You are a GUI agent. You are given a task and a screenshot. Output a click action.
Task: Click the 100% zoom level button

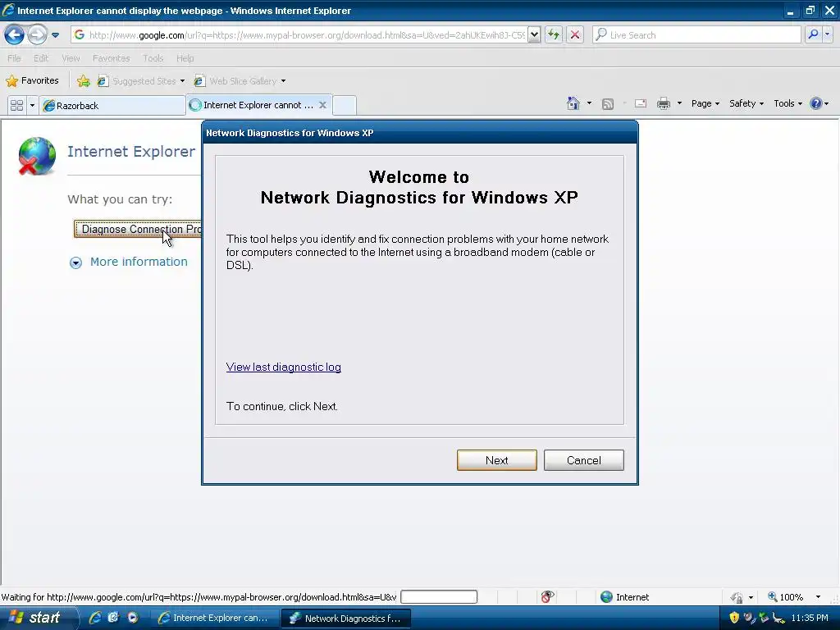coord(785,597)
